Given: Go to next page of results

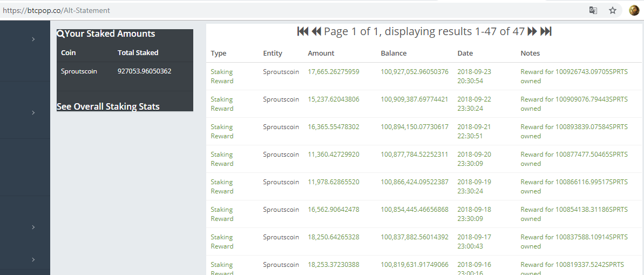Looking at the screenshot, I should pos(532,31).
